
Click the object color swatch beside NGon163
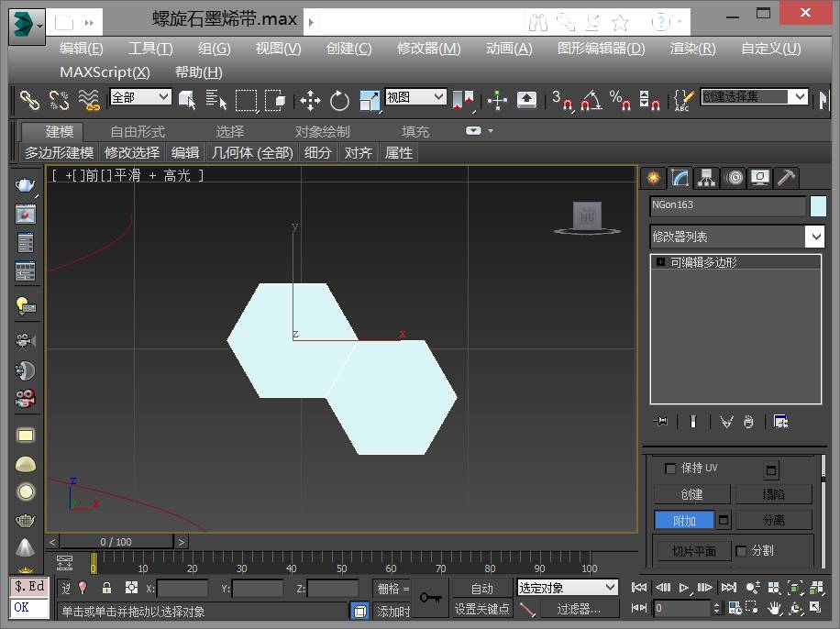tap(818, 206)
